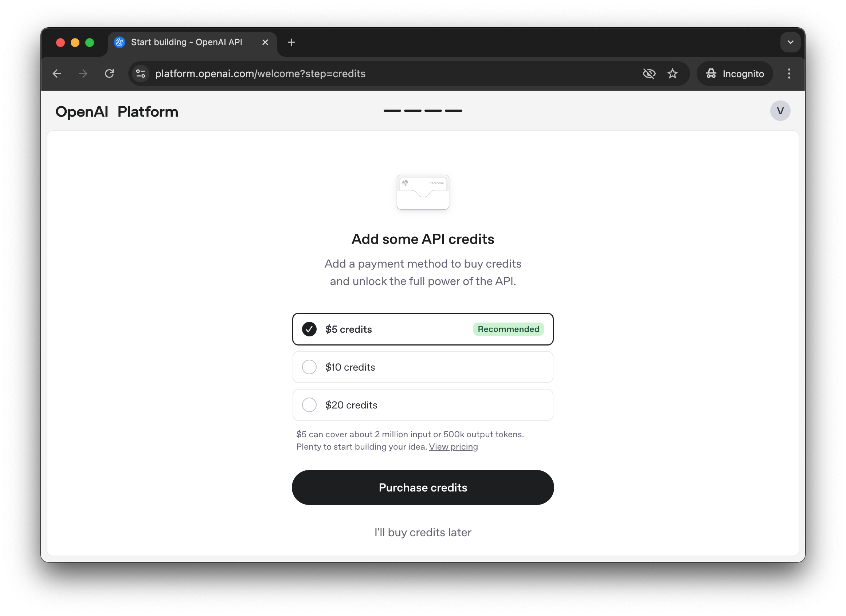This screenshot has height=616, width=846.
Task: Click the browser forward arrow
Action: point(83,74)
